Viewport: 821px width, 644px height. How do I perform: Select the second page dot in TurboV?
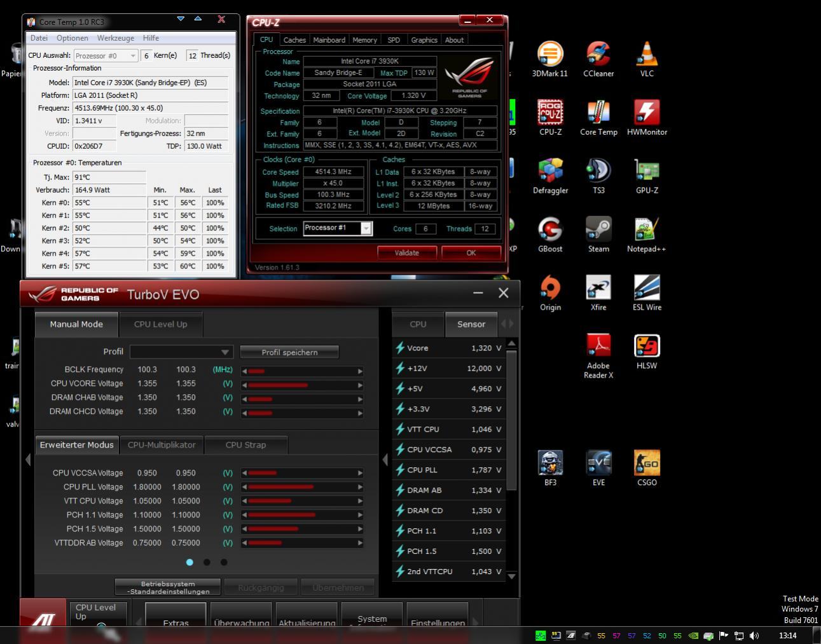[x=207, y=562]
